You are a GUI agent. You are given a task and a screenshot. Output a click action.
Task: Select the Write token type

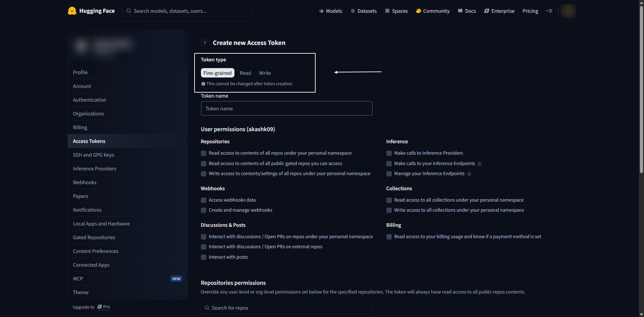point(265,73)
